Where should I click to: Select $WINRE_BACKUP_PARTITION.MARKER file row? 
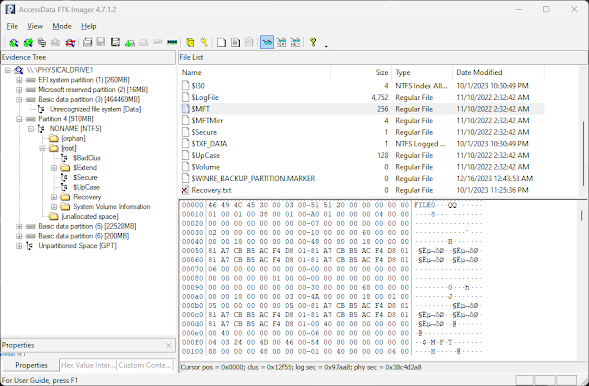[x=362, y=178]
